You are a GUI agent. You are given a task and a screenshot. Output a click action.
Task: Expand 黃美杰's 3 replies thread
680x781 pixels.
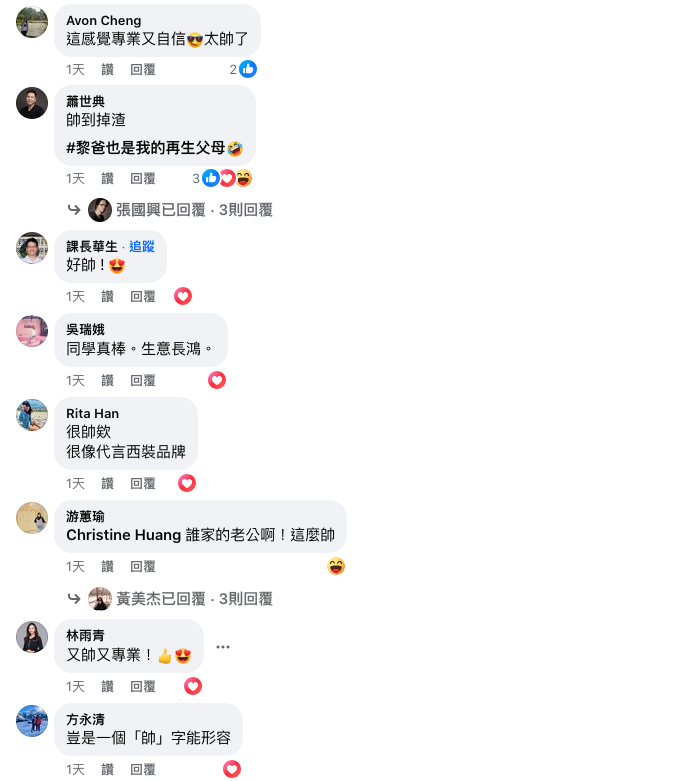click(x=194, y=599)
